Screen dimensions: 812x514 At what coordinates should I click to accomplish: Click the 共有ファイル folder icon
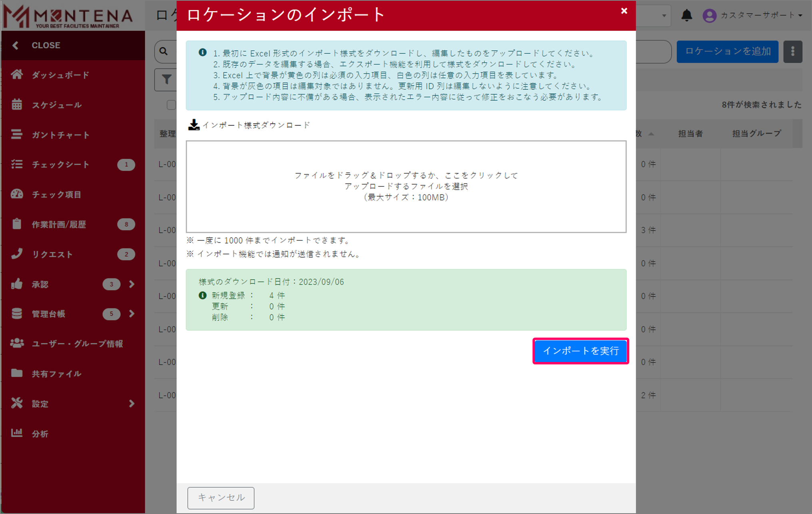pyautogui.click(x=17, y=374)
